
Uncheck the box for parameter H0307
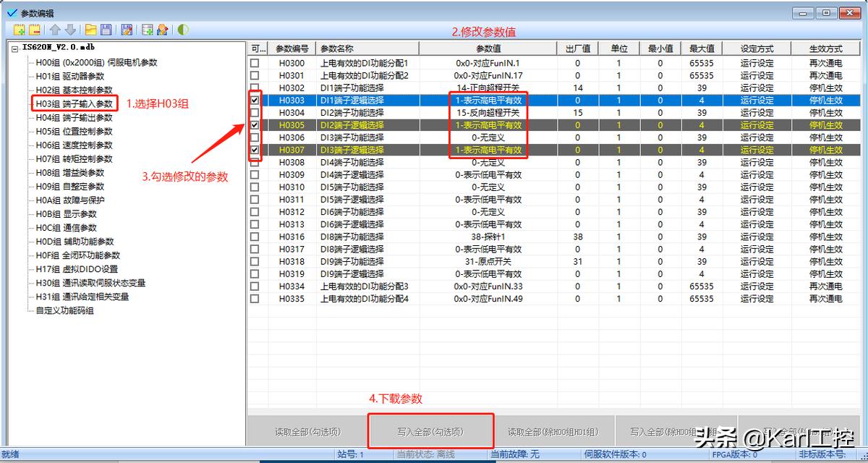click(255, 150)
